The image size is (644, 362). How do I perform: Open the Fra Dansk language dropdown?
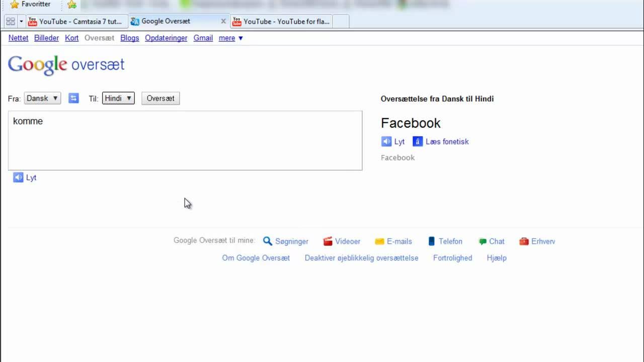point(42,98)
